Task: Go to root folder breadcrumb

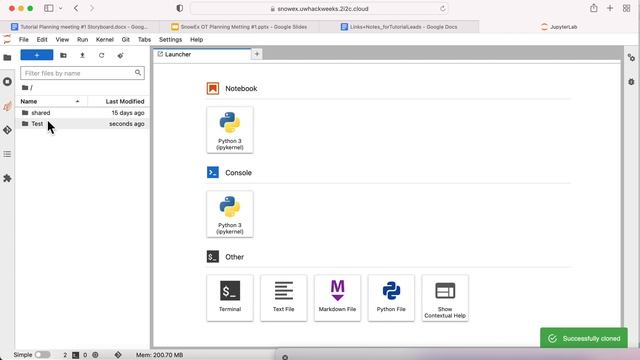Action: pos(25,87)
